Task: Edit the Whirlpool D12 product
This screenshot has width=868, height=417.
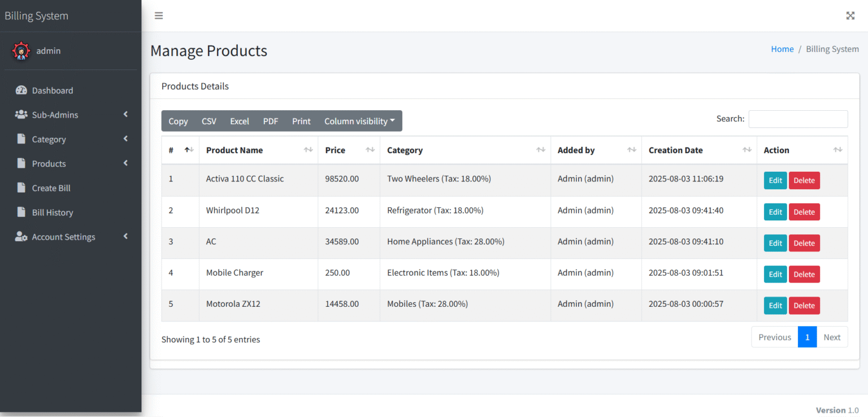Action: [775, 211]
